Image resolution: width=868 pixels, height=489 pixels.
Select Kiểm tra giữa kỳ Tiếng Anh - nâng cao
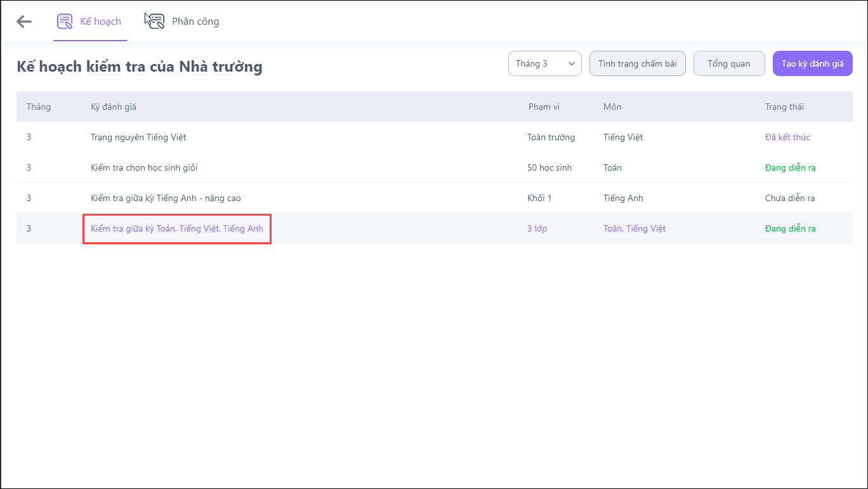coord(166,198)
